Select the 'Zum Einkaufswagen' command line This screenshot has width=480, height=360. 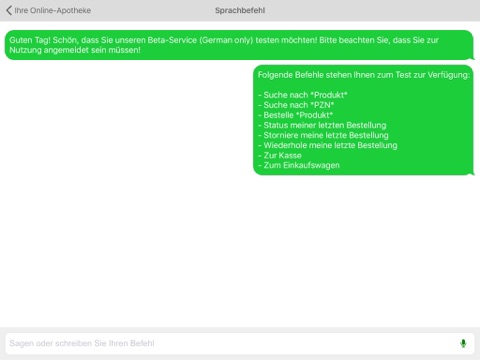(x=299, y=165)
